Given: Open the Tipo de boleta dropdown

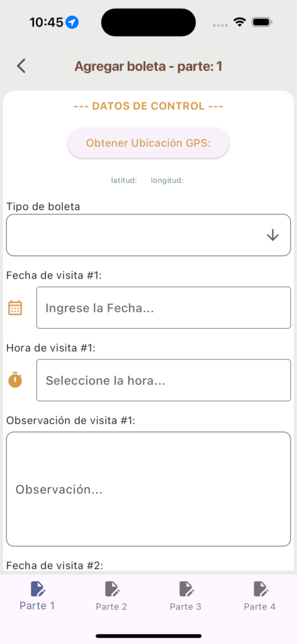Looking at the screenshot, I should tap(148, 235).
